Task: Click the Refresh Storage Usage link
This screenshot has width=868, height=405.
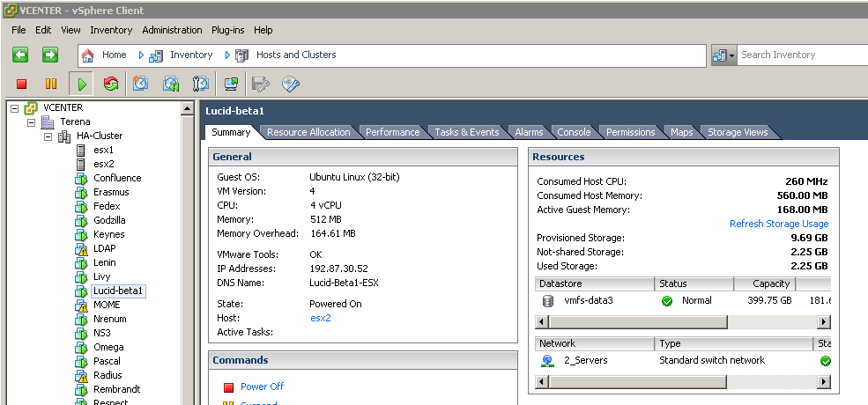Action: click(x=779, y=225)
